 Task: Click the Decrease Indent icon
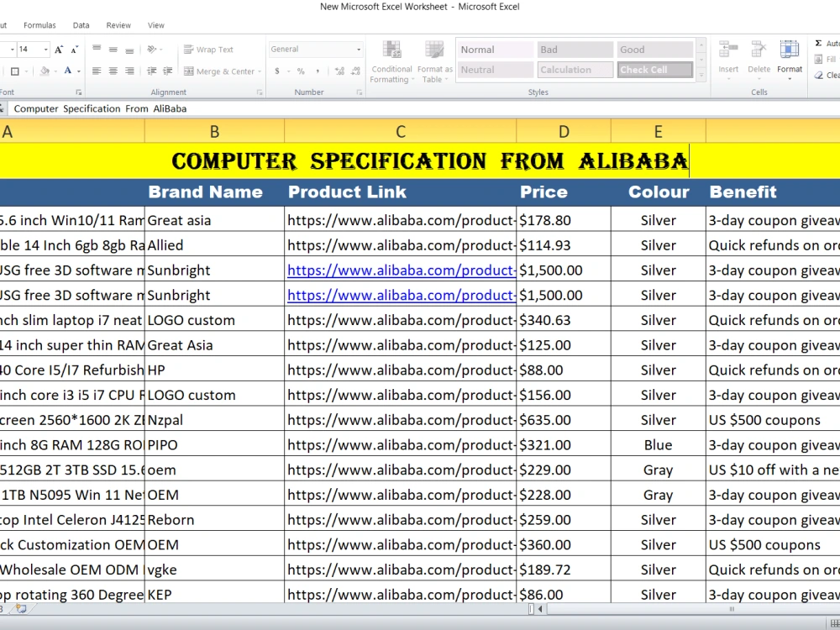click(151, 71)
